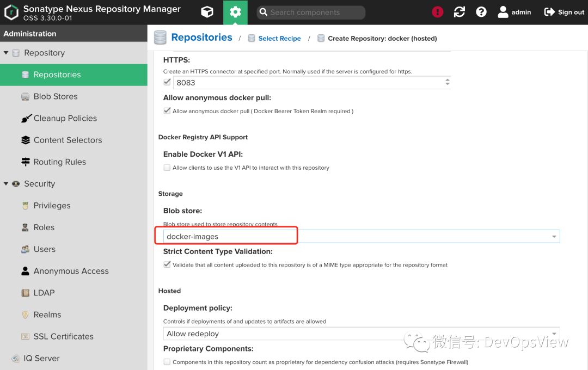
Task: Click the Nexus hexagon logo
Action: [11, 12]
